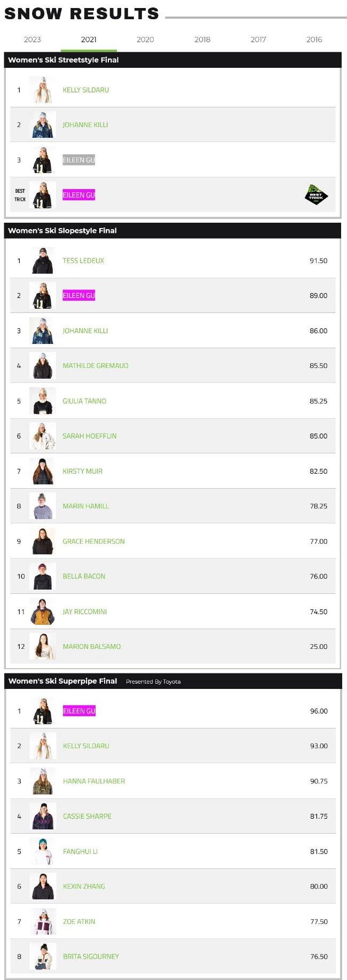The height and width of the screenshot is (980, 347).
Task: Switch to the 2023 results tab
Action: pyautogui.click(x=33, y=40)
